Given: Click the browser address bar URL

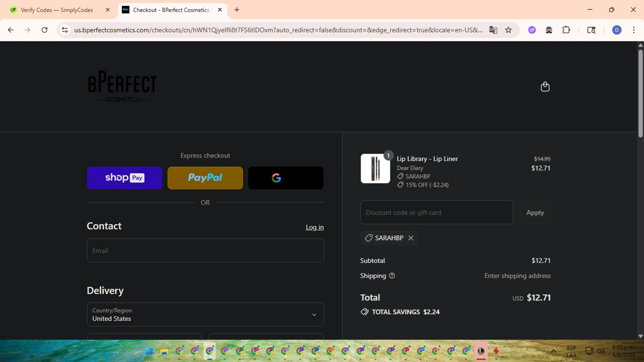Looking at the screenshot, I should [x=278, y=30].
